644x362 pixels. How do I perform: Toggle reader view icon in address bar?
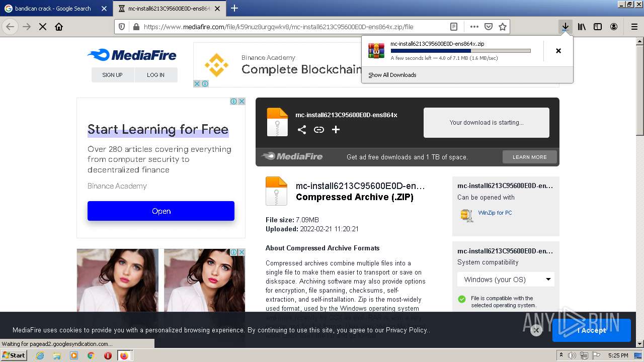(x=454, y=27)
